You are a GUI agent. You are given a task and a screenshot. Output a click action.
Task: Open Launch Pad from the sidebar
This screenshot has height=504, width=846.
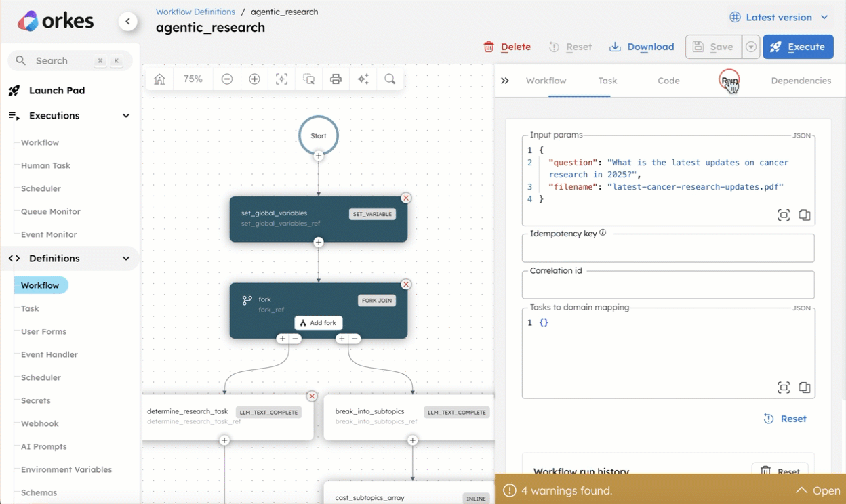57,90
